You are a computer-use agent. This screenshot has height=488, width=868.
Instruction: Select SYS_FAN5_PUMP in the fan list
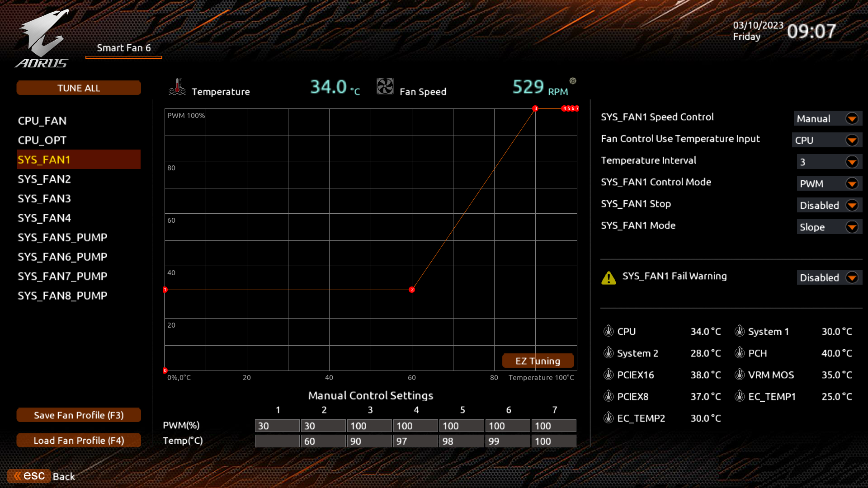pos(62,238)
